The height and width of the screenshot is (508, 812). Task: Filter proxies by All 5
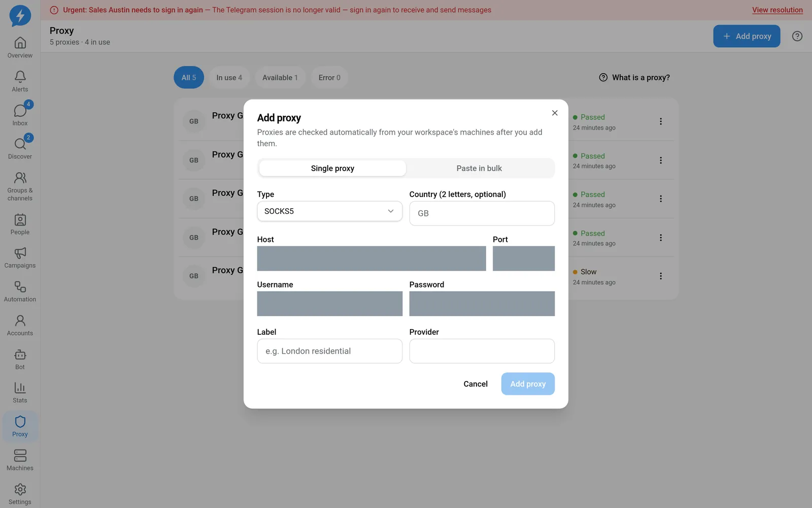[x=189, y=78]
